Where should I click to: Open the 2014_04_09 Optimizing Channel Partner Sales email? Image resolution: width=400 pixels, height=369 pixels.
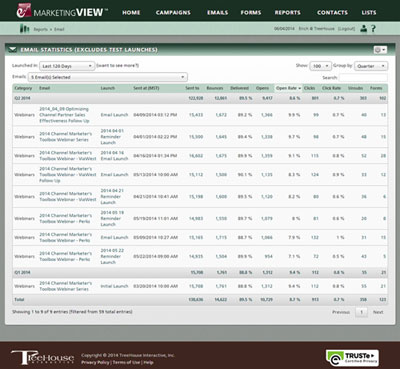click(x=64, y=115)
